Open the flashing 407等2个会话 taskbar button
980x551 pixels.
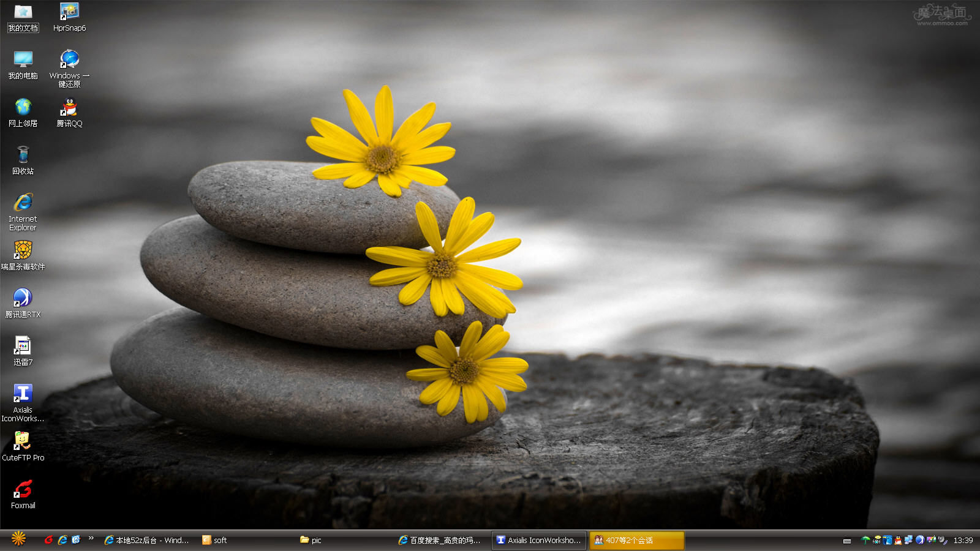click(637, 540)
